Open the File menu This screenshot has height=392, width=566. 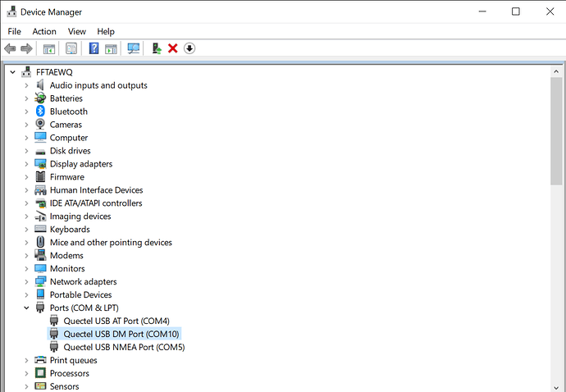14,31
